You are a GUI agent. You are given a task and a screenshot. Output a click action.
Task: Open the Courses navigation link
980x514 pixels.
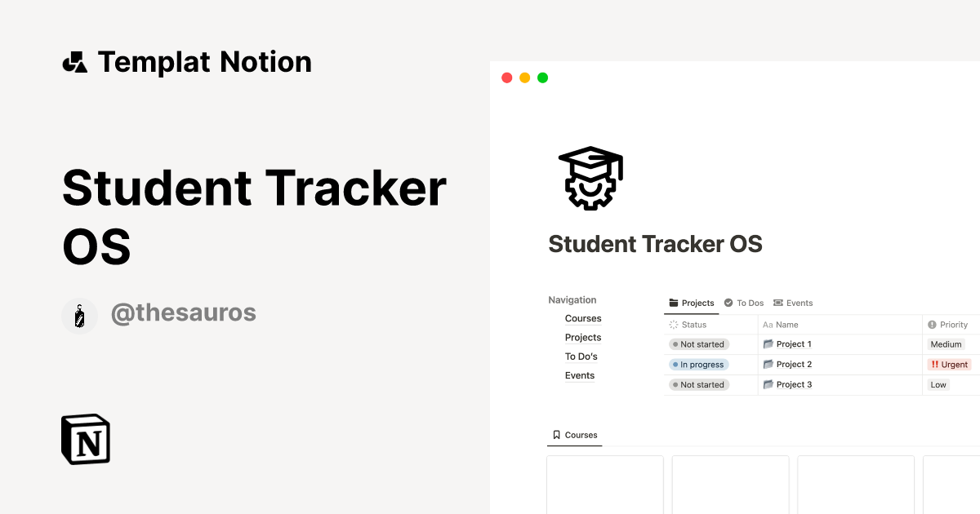pos(583,318)
